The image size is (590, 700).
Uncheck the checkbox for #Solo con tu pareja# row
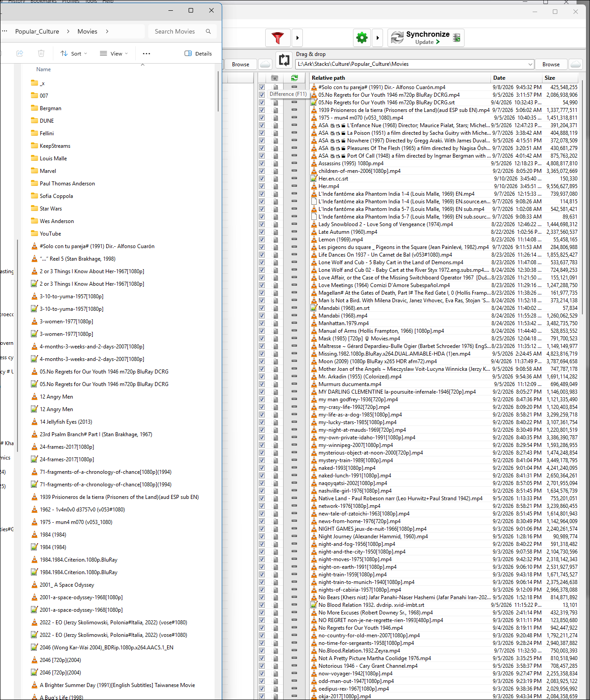(262, 87)
